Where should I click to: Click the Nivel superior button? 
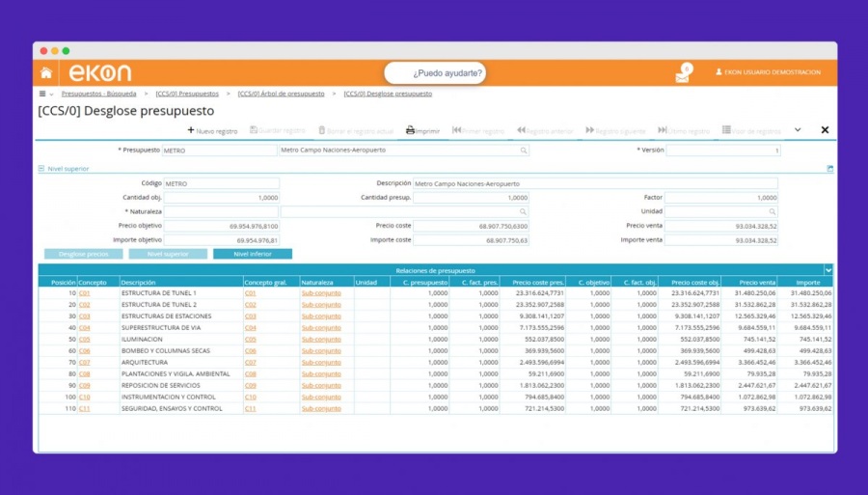pyautogui.click(x=168, y=254)
